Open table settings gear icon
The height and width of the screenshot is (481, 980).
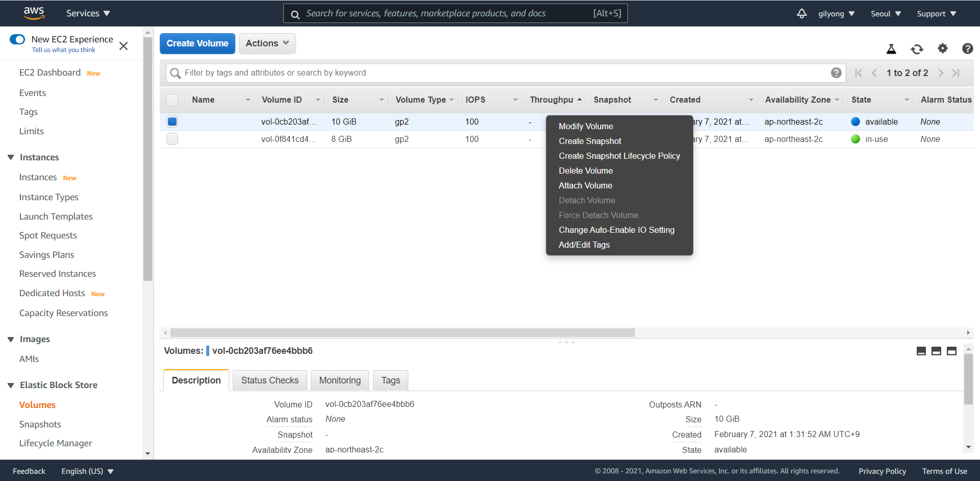(x=943, y=49)
